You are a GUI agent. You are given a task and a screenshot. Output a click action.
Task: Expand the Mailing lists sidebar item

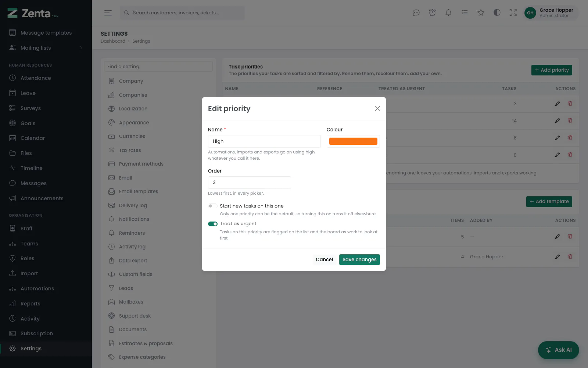[x=46, y=48]
